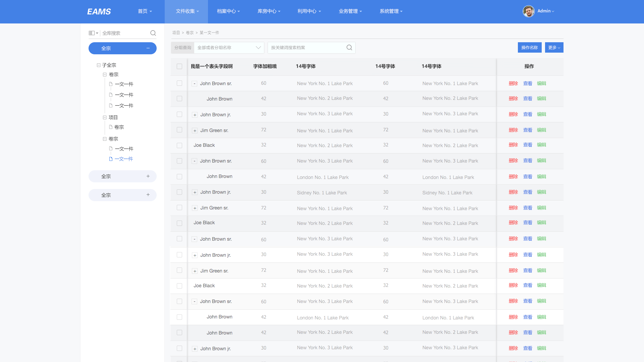Click the highlighted 一文一件 file icon in tree
This screenshot has width=644, height=362.
click(111, 159)
